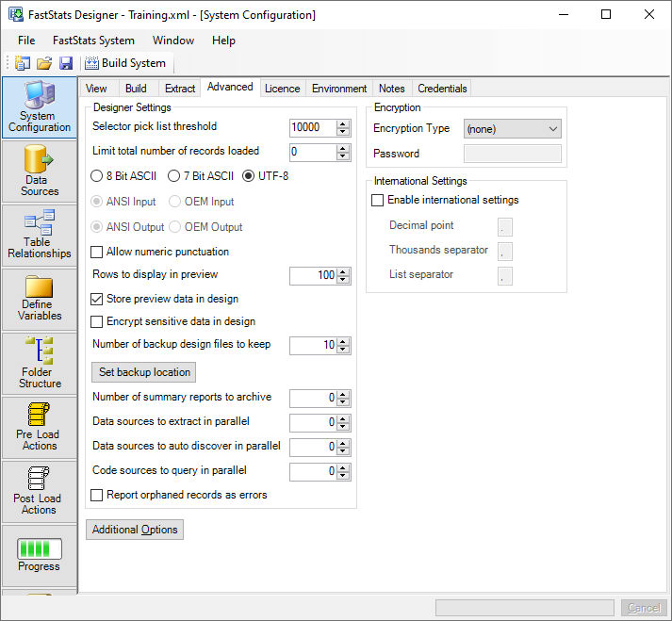Open the Encryption Type dropdown
The width and height of the screenshot is (672, 621).
point(512,128)
